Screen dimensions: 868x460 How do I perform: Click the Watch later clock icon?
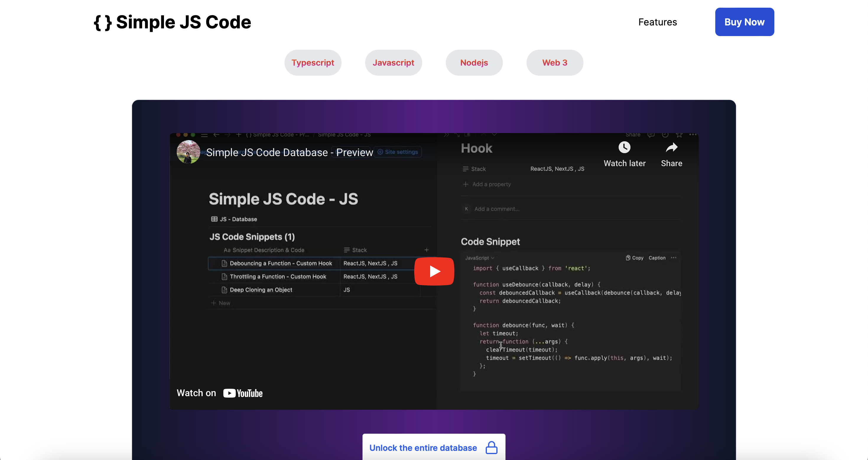pos(625,148)
